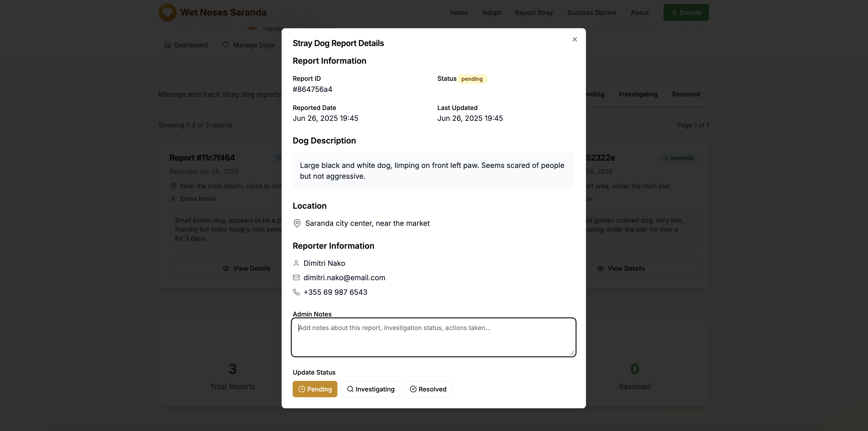The width and height of the screenshot is (868, 431).
Task: Close the Stray Dog Report Details dialog
Action: point(574,40)
